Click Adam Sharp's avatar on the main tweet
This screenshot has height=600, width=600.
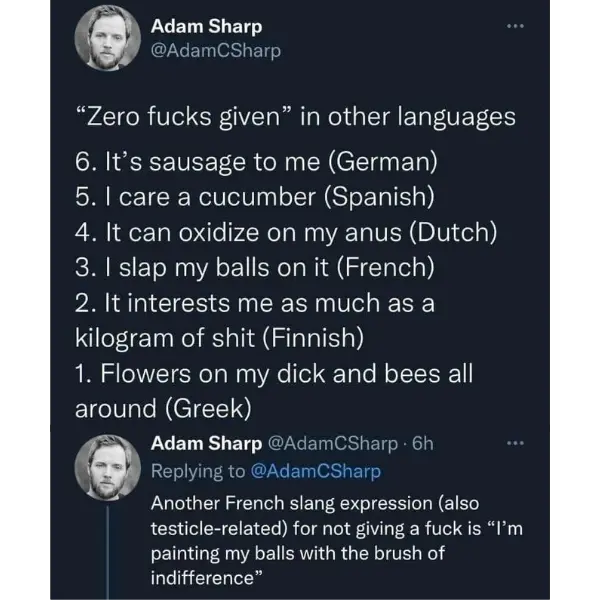[x=104, y=43]
